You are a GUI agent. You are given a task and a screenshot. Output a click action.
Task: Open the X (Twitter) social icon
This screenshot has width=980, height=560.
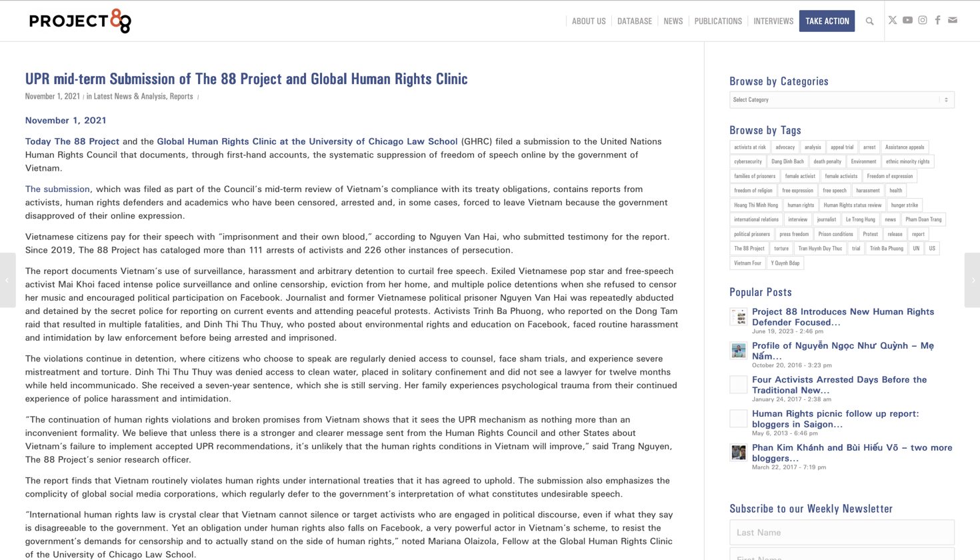[x=892, y=20]
